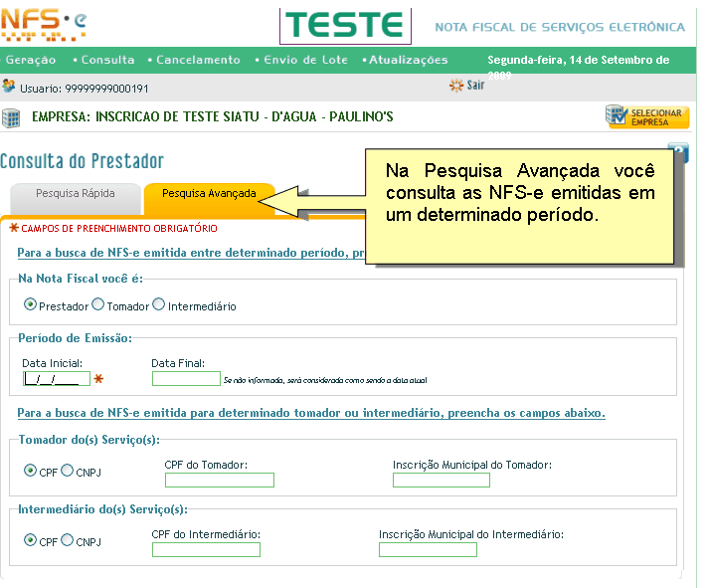The image size is (708, 588).
Task: Select the Intermediário radio button
Action: 158,304
